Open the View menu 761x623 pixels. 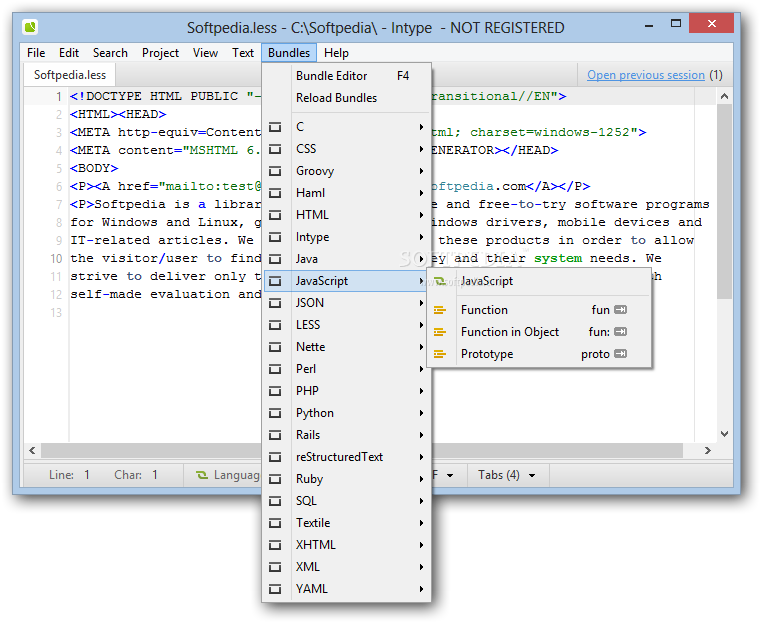pyautogui.click(x=205, y=53)
